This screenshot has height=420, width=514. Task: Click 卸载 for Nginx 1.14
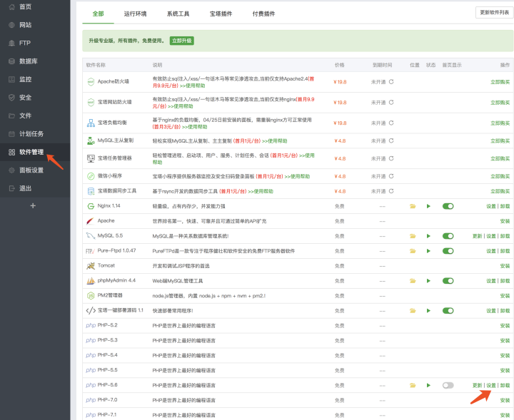505,207
